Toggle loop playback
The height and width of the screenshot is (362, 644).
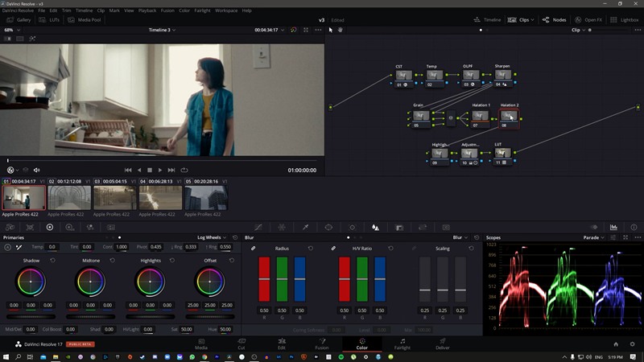point(184,170)
